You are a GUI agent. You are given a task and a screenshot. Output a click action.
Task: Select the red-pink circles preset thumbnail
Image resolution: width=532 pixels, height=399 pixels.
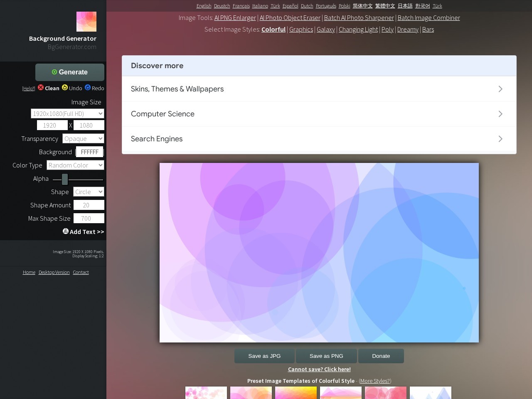tap(386, 393)
